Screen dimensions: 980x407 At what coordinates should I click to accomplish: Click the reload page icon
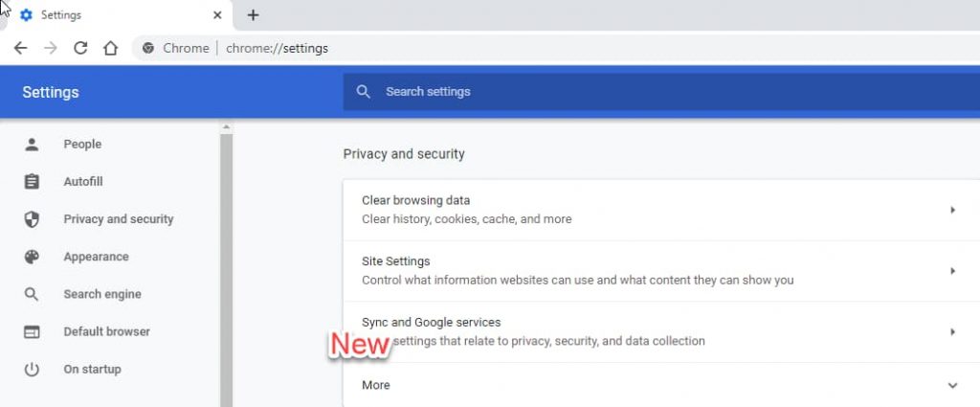pyautogui.click(x=80, y=48)
